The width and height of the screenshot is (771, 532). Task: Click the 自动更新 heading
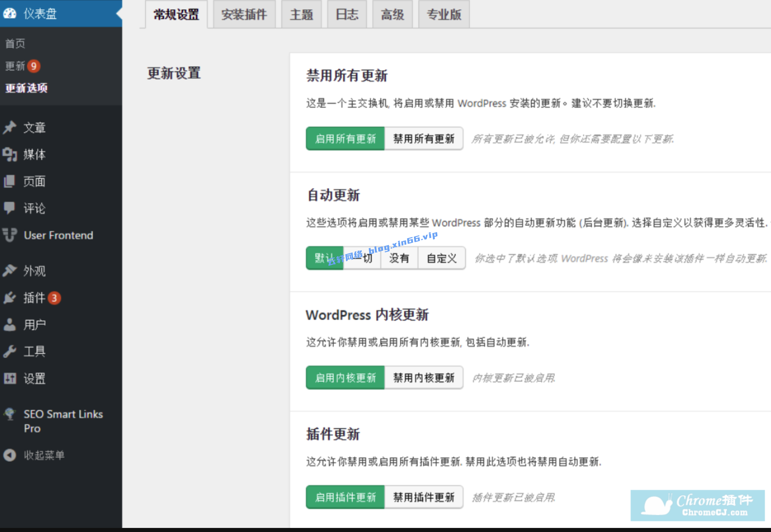coord(333,195)
